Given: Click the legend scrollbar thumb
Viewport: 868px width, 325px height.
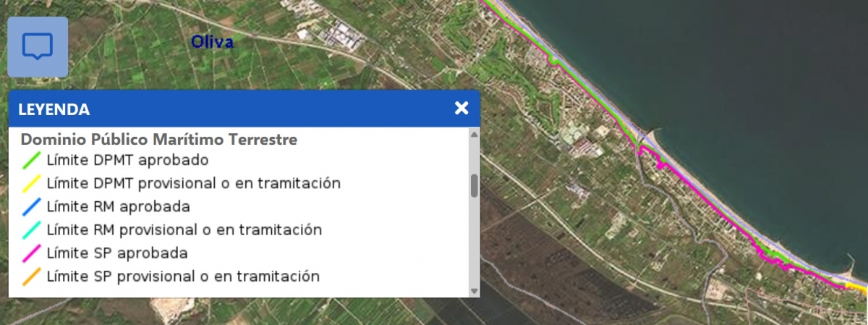Looking at the screenshot, I should pyautogui.click(x=475, y=185).
